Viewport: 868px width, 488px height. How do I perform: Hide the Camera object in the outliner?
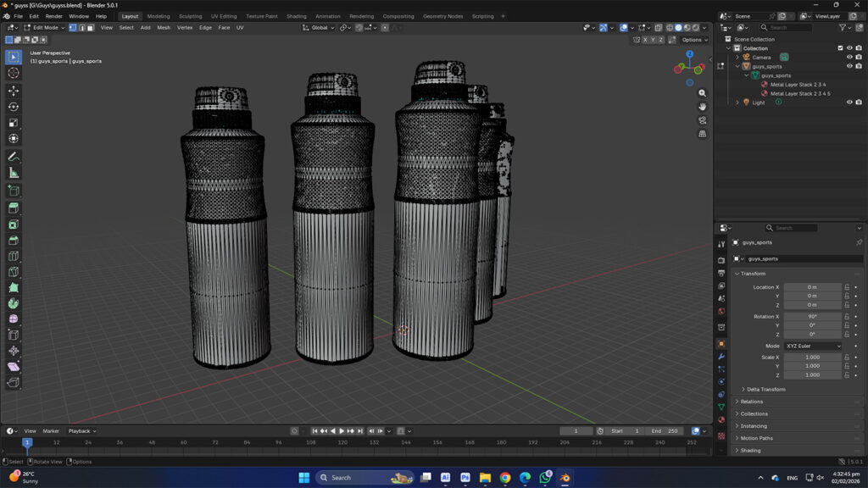849,58
